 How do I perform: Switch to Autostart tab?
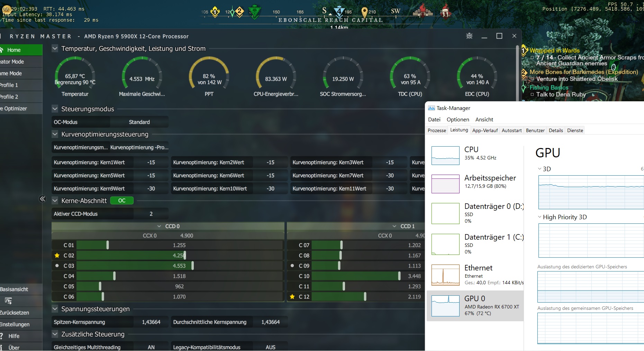(x=511, y=130)
